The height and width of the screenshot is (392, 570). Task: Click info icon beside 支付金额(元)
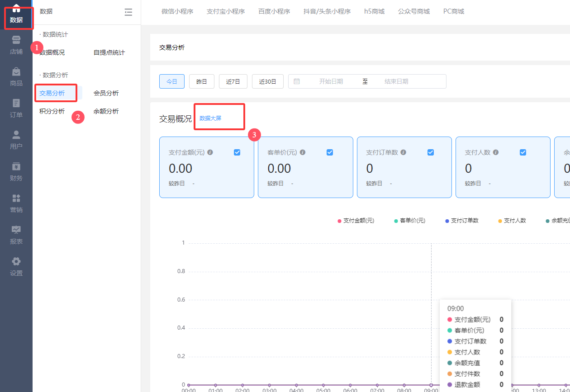click(210, 152)
